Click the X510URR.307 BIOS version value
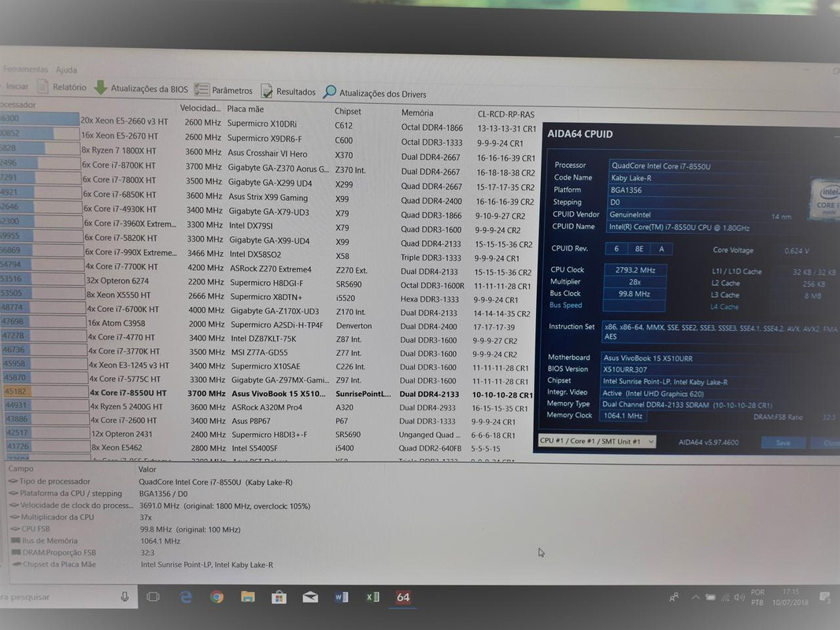840x630 pixels. (624, 369)
